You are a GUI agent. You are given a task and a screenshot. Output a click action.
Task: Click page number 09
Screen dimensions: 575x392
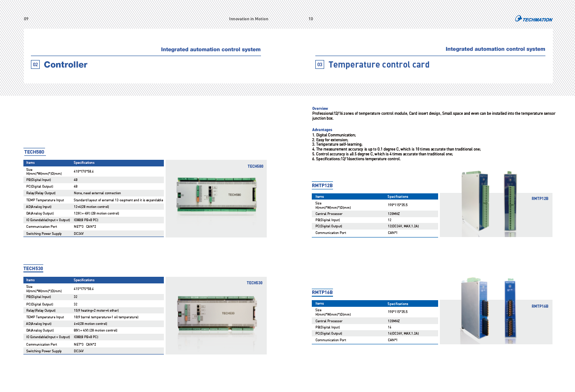[x=26, y=19]
